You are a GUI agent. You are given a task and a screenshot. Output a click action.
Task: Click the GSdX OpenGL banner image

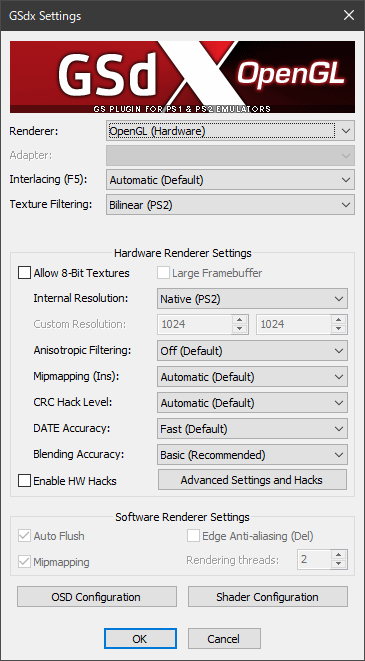(182, 77)
